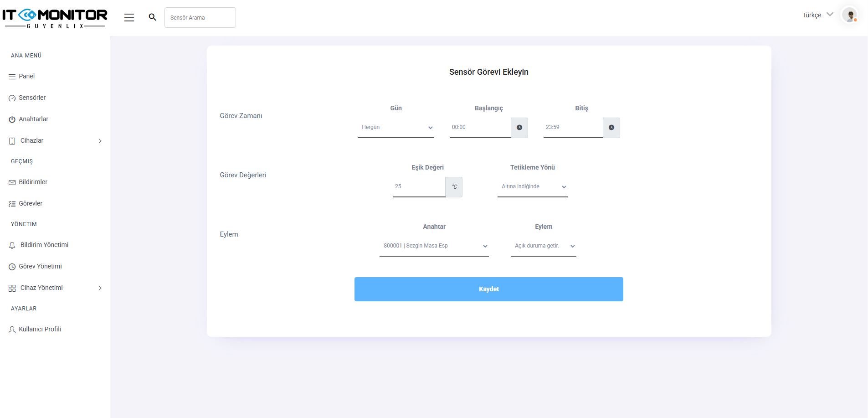Open the Gün dropdown showing Hergün
This screenshot has height=418, width=868.
click(395, 128)
